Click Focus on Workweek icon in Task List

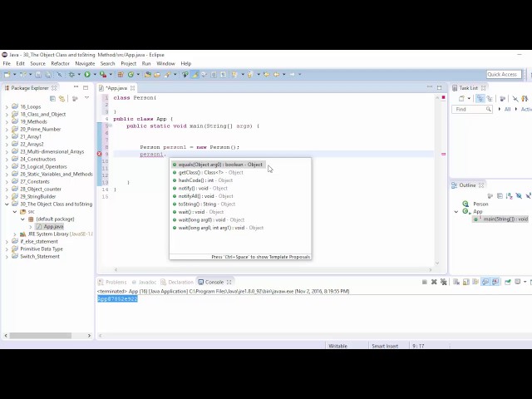pos(502,98)
